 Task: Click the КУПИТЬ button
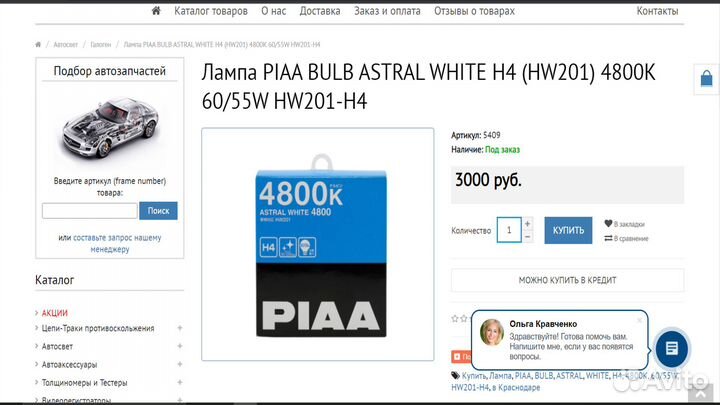tap(568, 231)
